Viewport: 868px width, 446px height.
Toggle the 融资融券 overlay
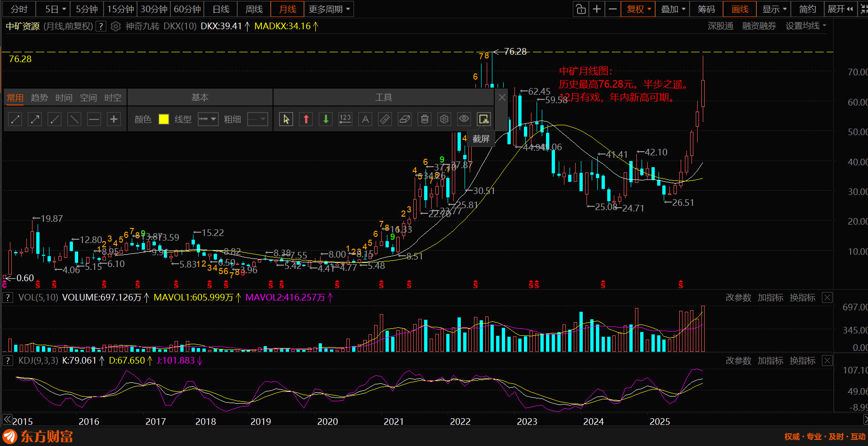(x=759, y=26)
